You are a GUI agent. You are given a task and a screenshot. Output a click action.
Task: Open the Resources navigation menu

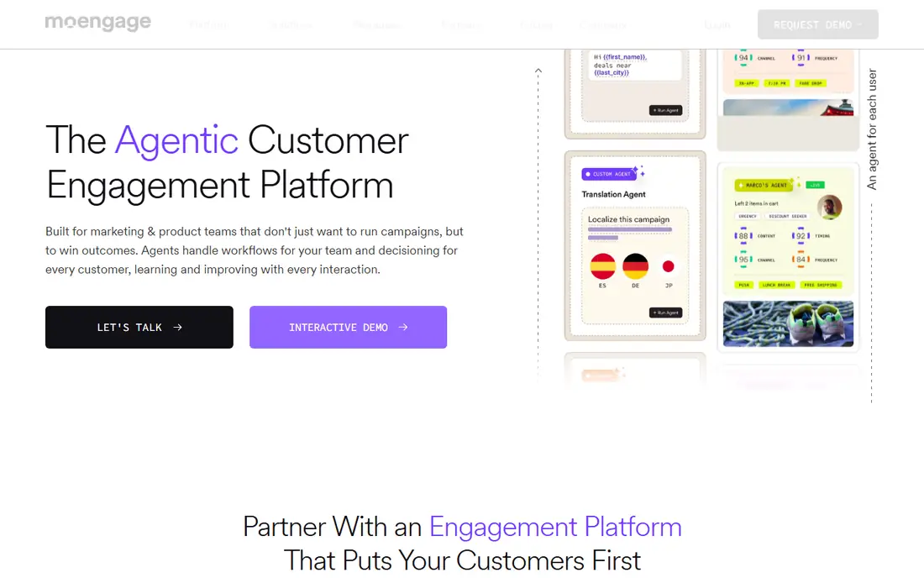(377, 24)
